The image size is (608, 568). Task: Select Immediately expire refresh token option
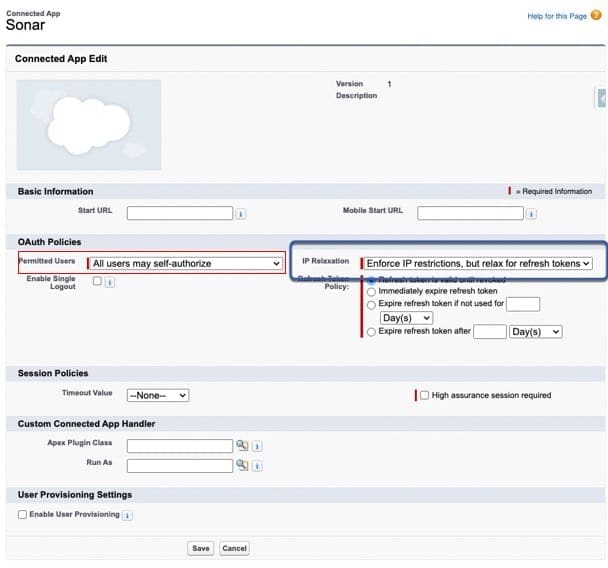(373, 291)
